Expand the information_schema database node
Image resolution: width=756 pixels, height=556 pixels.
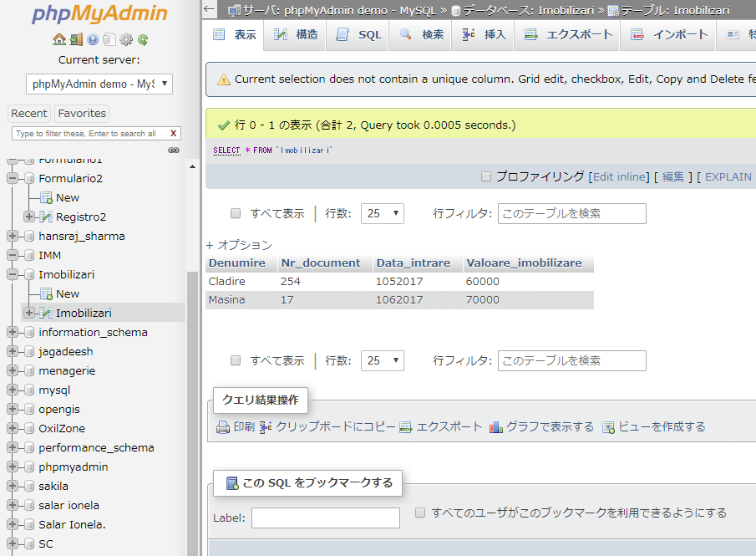(13, 332)
